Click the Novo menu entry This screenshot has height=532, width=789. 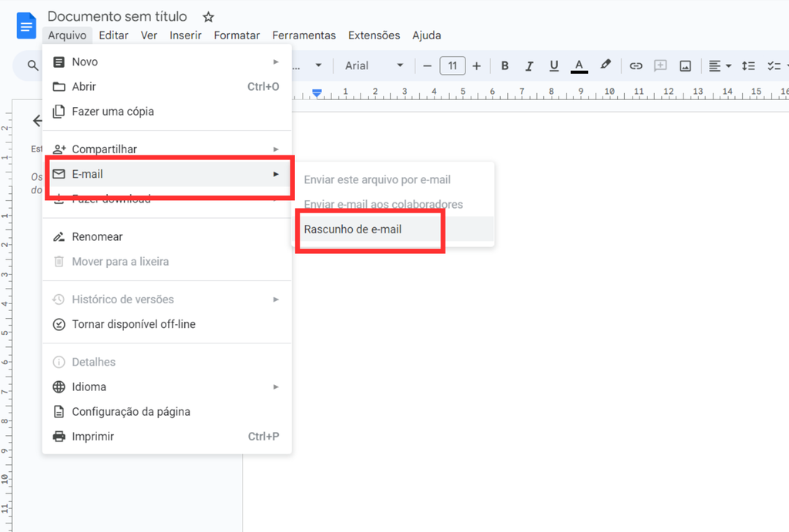tap(167, 62)
